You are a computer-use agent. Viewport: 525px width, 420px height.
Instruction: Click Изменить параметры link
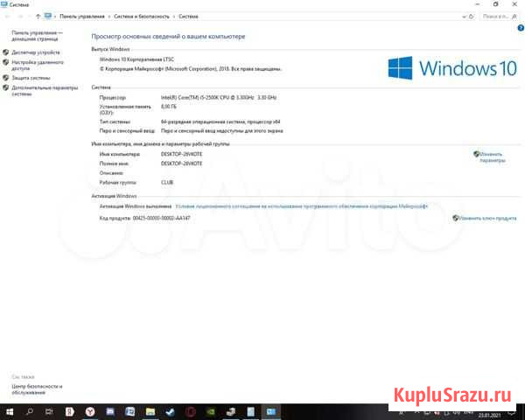click(x=492, y=157)
